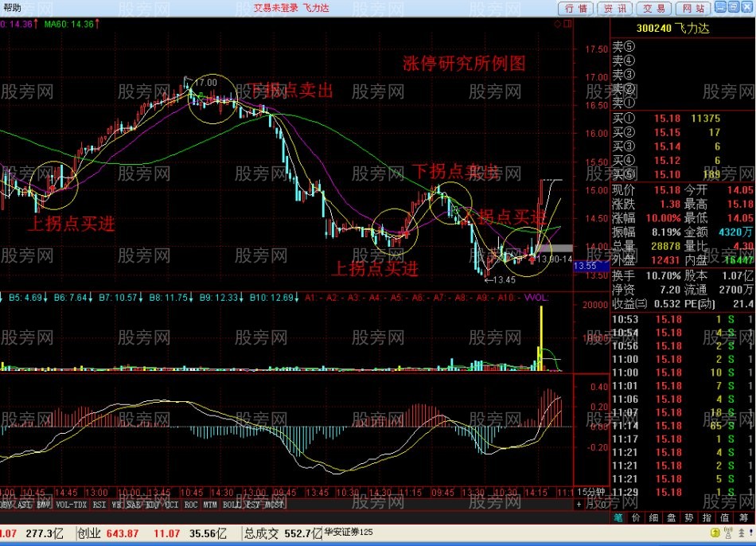Open the 15分钟 period selector
Viewport: 756px width, 546px height.
pos(591,492)
